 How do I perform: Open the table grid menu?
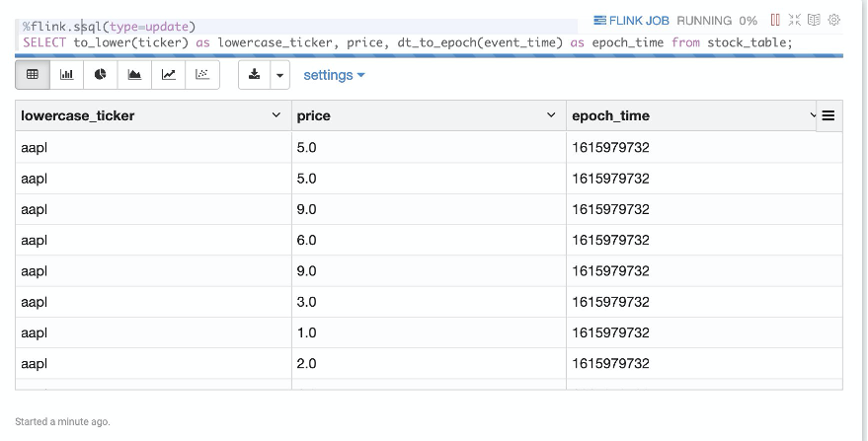[829, 115]
